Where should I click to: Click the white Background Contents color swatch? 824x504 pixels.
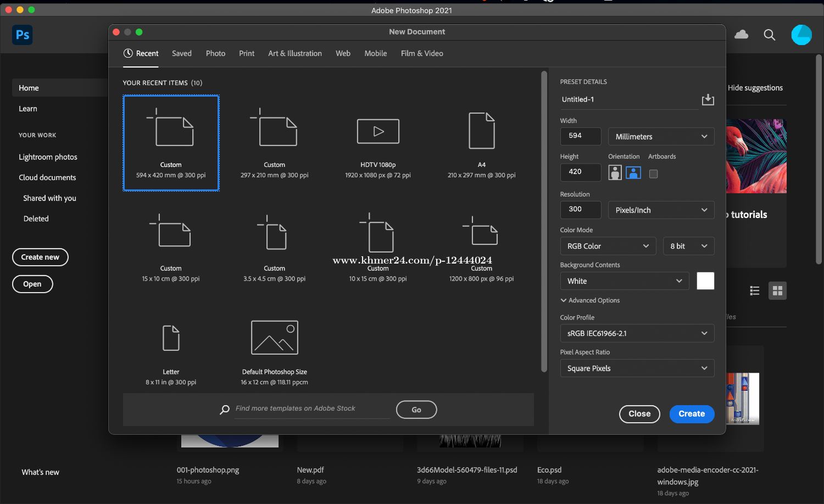tap(705, 281)
